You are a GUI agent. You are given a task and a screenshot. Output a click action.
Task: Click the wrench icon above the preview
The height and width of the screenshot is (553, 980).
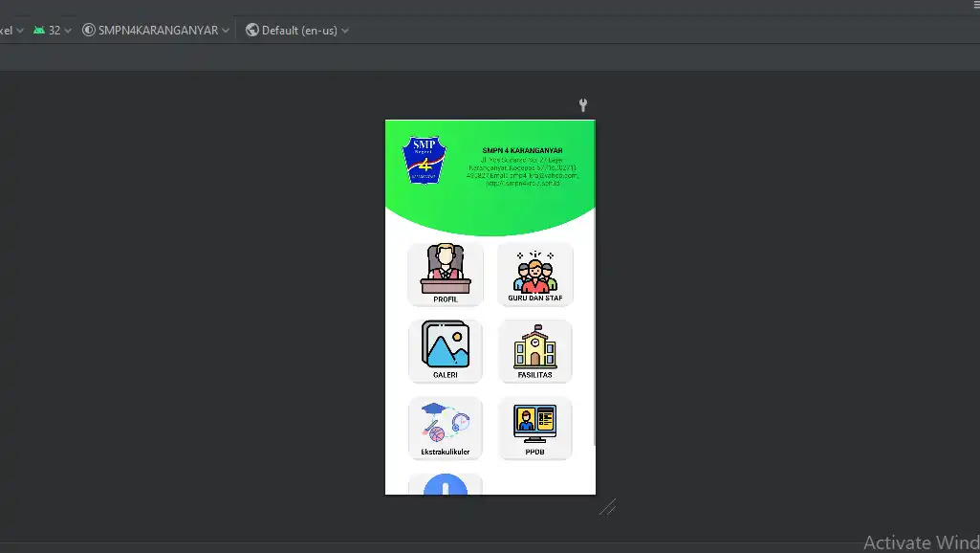(x=583, y=105)
